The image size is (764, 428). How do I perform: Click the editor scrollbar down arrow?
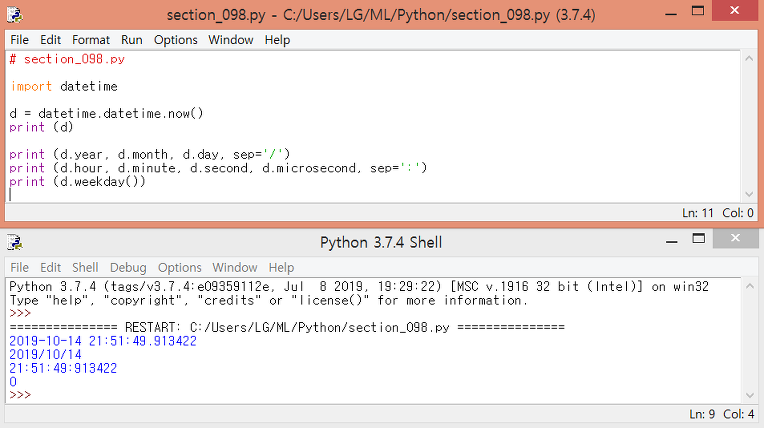pyautogui.click(x=749, y=195)
